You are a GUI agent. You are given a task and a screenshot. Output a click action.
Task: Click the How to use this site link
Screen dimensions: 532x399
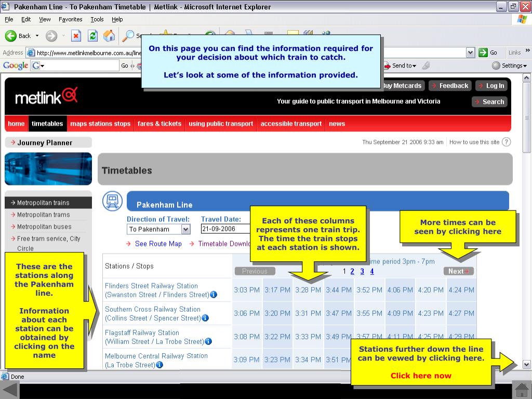click(474, 142)
